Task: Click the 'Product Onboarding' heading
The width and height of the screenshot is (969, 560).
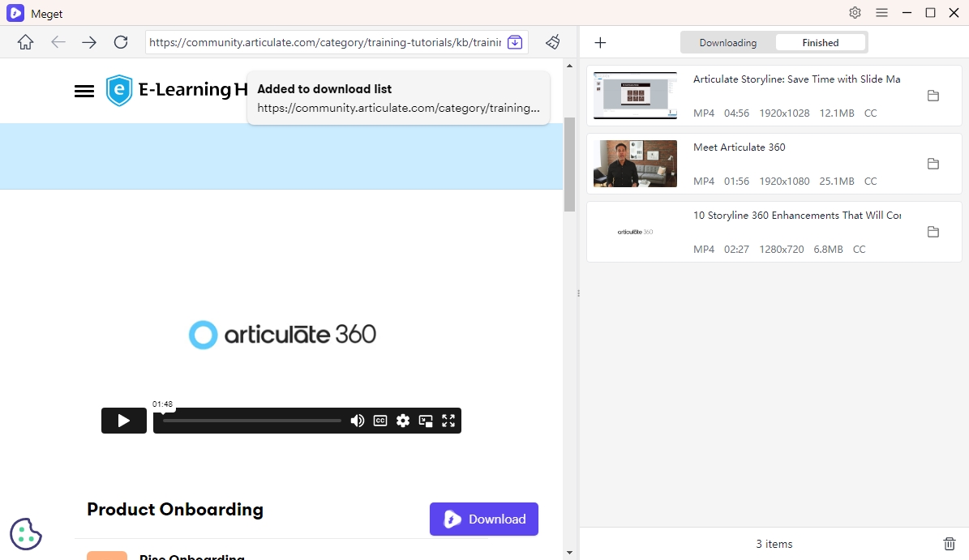Action: (x=175, y=510)
